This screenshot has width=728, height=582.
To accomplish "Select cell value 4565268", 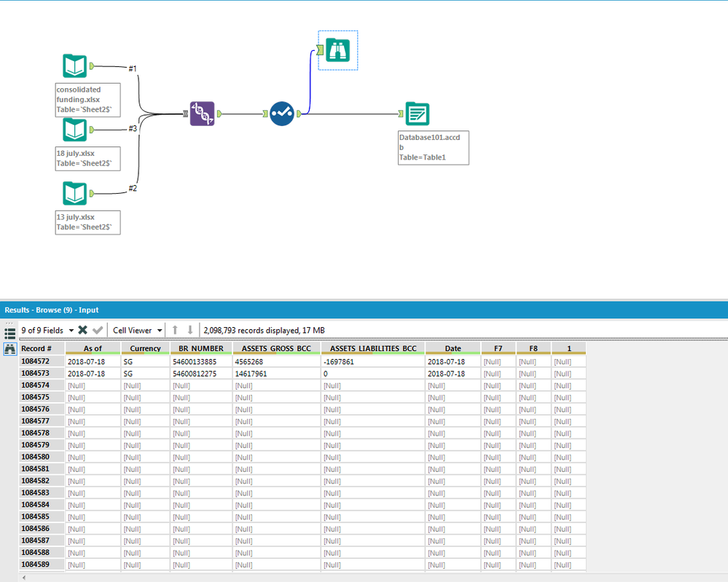I will click(x=276, y=361).
